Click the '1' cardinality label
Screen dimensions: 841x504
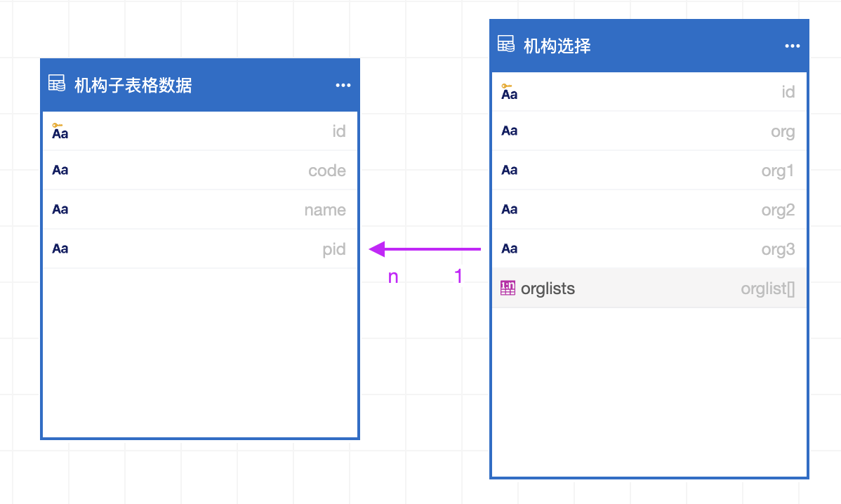point(458,277)
